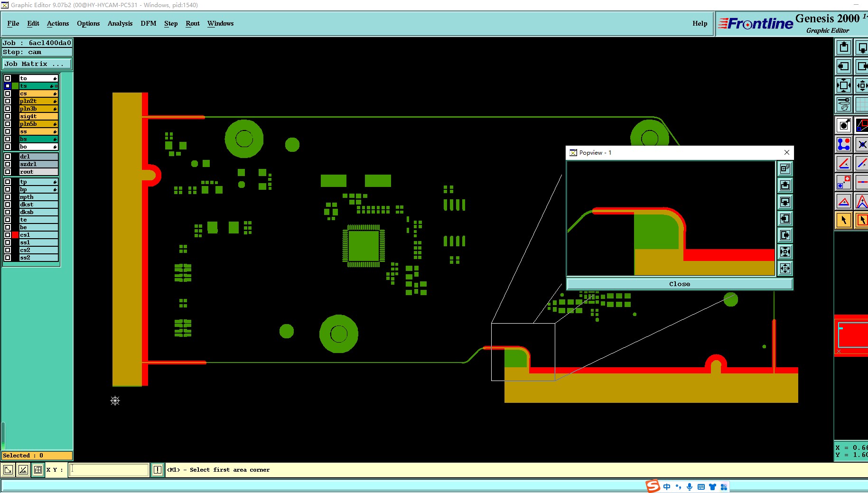This screenshot has height=493, width=868.
Task: Select the red line angle measure tool
Action: click(x=843, y=163)
